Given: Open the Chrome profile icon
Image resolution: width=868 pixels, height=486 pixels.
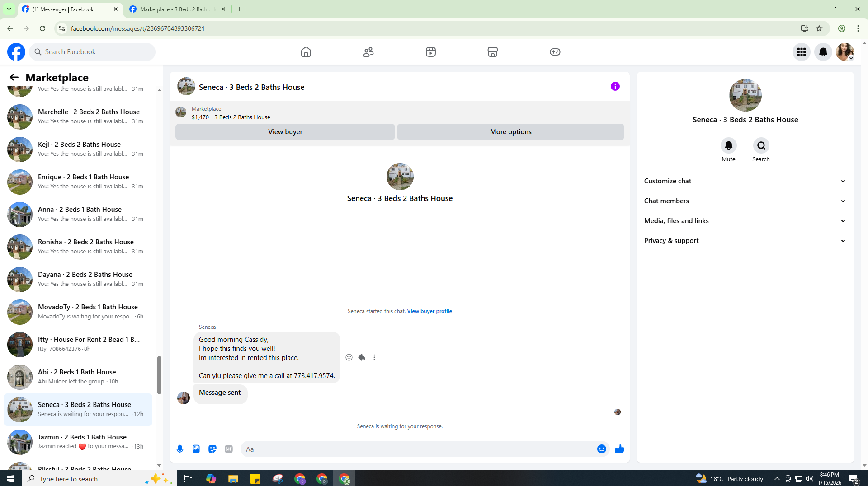Looking at the screenshot, I should click(841, 28).
